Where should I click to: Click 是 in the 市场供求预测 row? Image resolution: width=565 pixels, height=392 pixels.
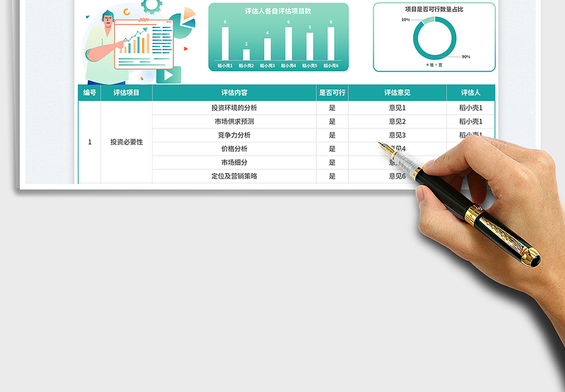point(332,121)
